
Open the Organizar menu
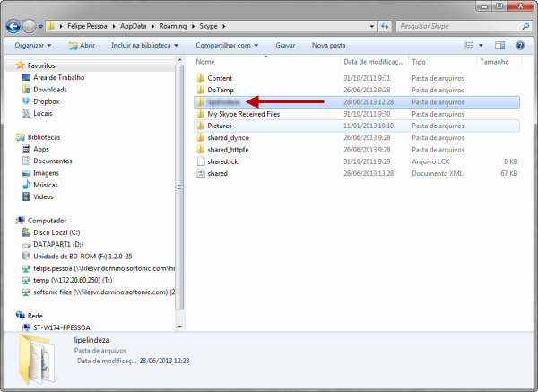[33, 46]
